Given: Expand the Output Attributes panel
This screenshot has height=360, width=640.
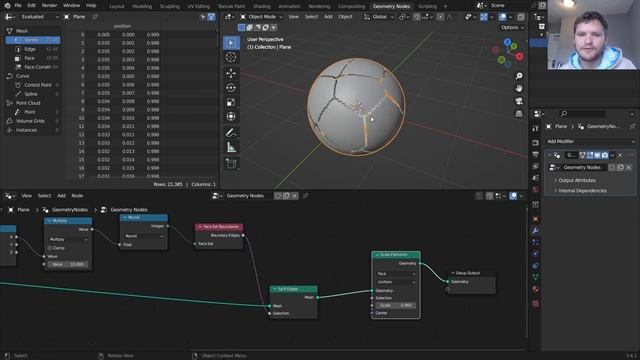Looking at the screenshot, I should pyautogui.click(x=577, y=180).
